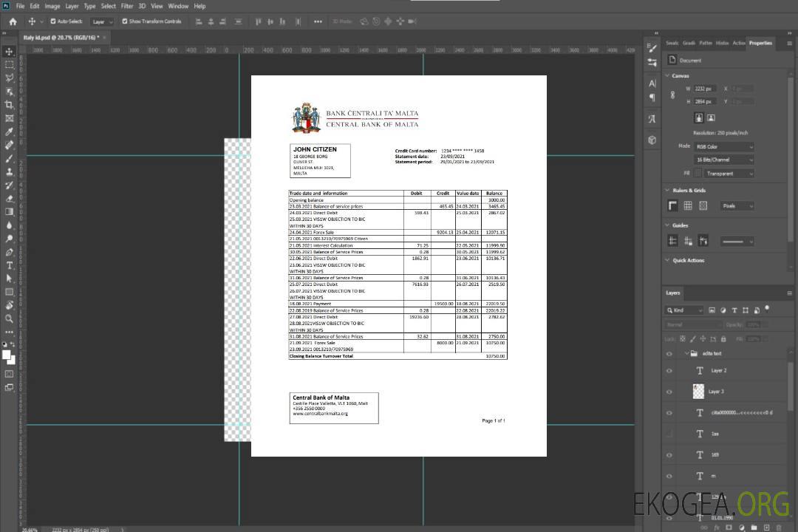
Task: Toggle grid visibility in Rulers & Grids
Action: pyautogui.click(x=688, y=205)
